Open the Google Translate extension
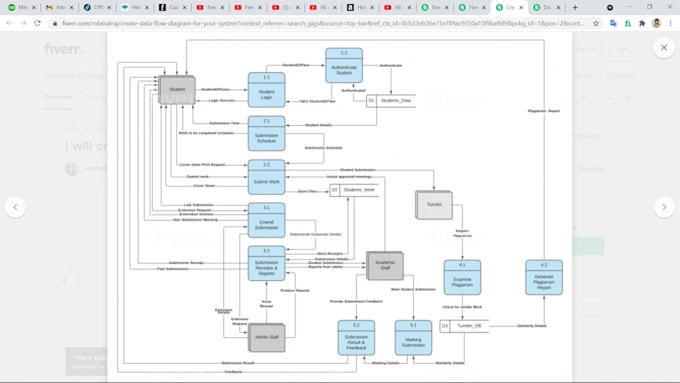Screen dimensions: 680x383 coord(613,23)
